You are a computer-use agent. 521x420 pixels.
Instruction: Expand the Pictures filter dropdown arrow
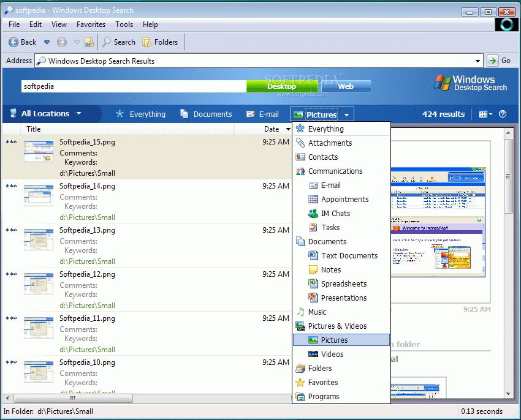pos(346,115)
